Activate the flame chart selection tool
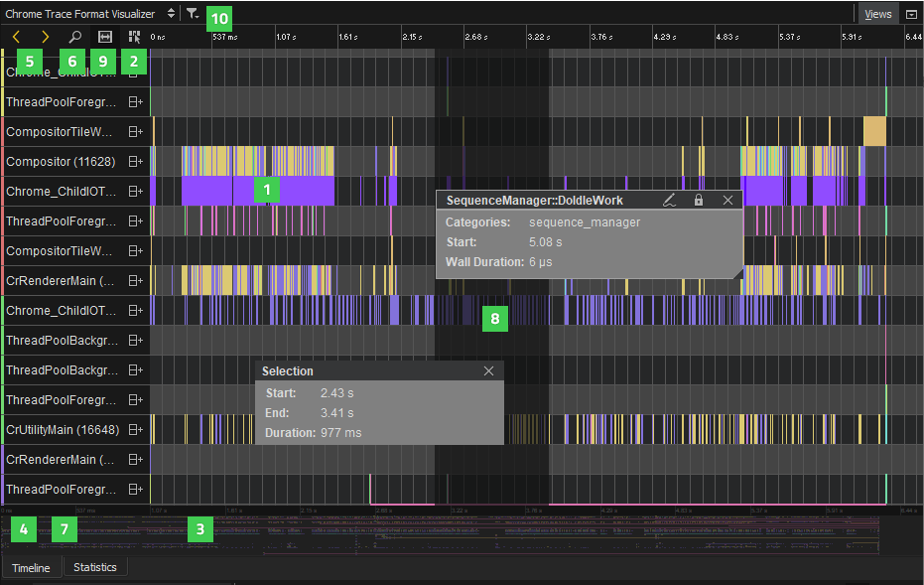The image size is (924, 585). tap(132, 36)
